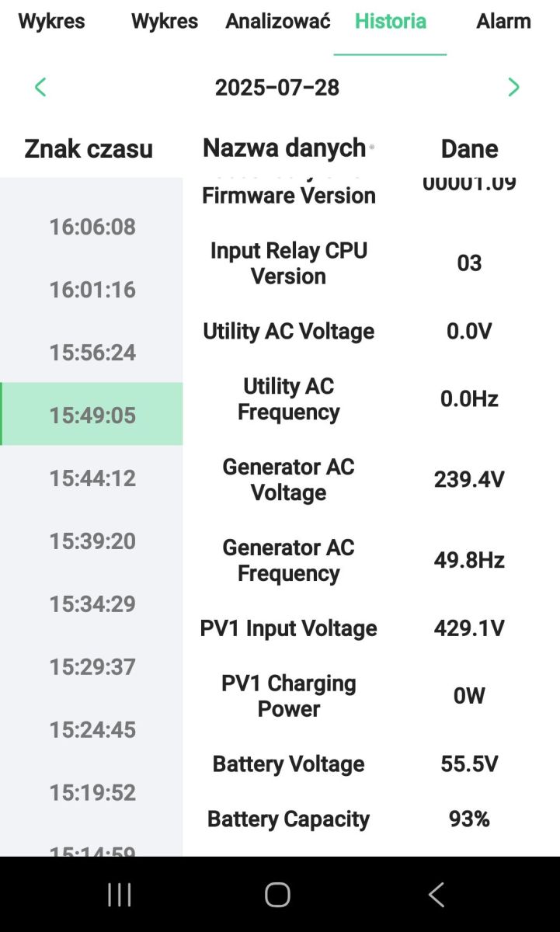The image size is (560, 932).
Task: Tap Android home button icon
Action: [277, 895]
